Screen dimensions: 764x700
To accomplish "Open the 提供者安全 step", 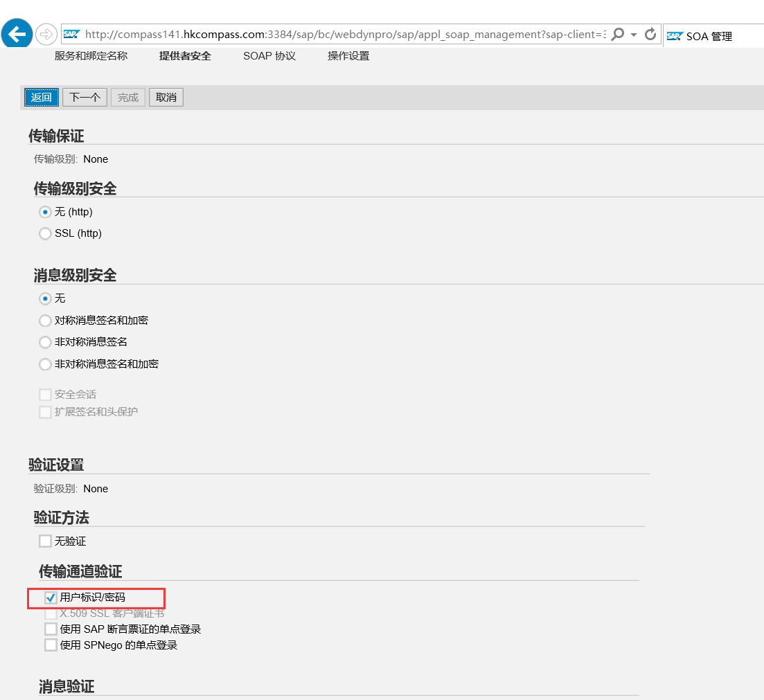I will [185, 56].
